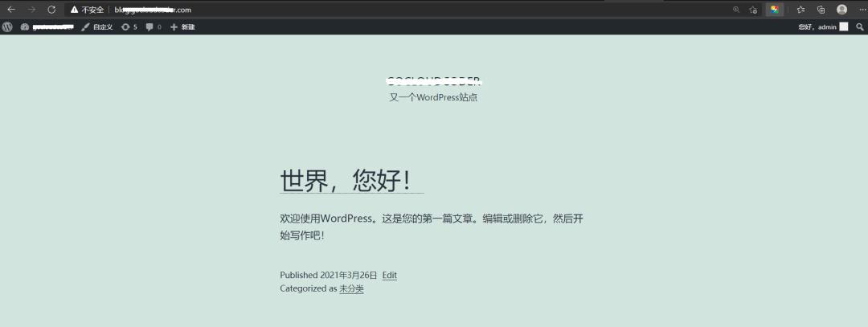Image resolution: width=868 pixels, height=327 pixels.
Task: Click the 欢迎使用WordPress paragraph text
Action: pos(432,227)
